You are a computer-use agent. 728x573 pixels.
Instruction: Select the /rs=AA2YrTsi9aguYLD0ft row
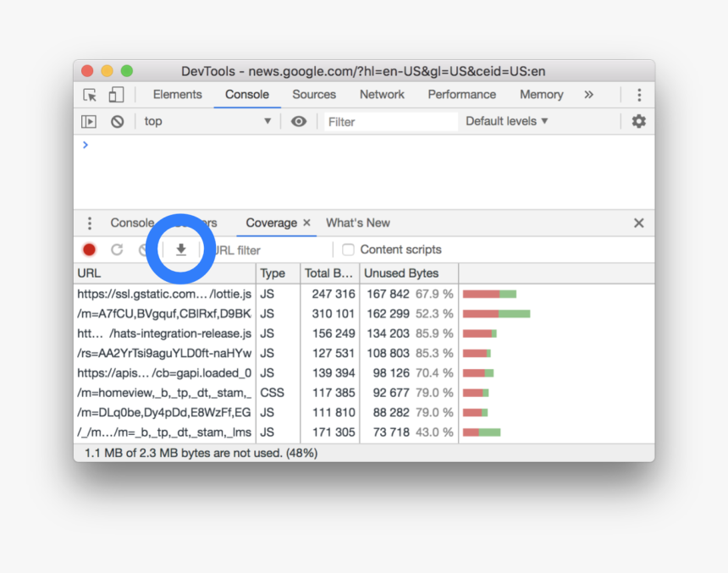click(364, 354)
